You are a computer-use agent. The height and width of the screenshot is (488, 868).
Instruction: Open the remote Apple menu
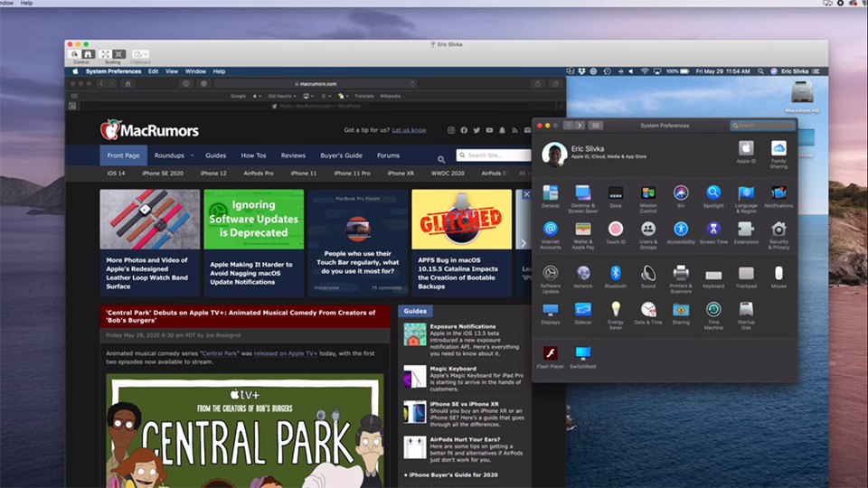76,71
